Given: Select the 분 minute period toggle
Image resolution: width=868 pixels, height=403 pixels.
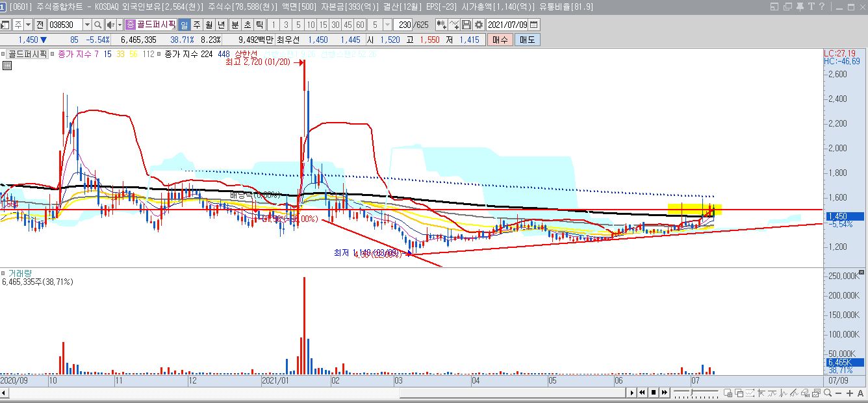Looking at the screenshot, I should (235, 25).
